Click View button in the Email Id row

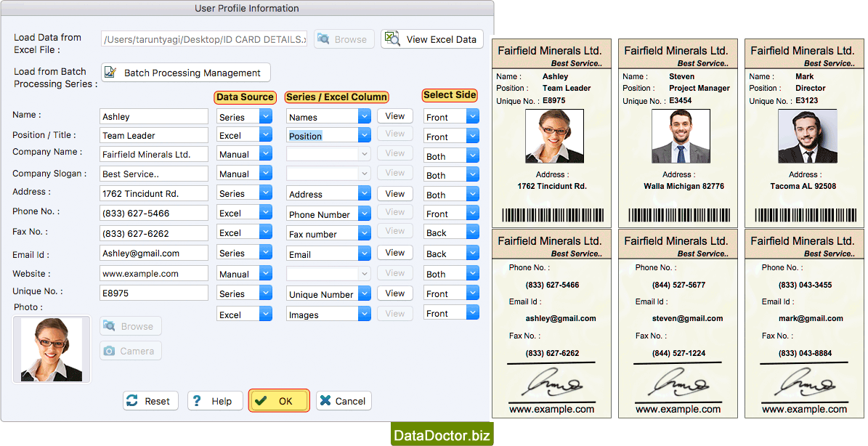click(x=394, y=252)
